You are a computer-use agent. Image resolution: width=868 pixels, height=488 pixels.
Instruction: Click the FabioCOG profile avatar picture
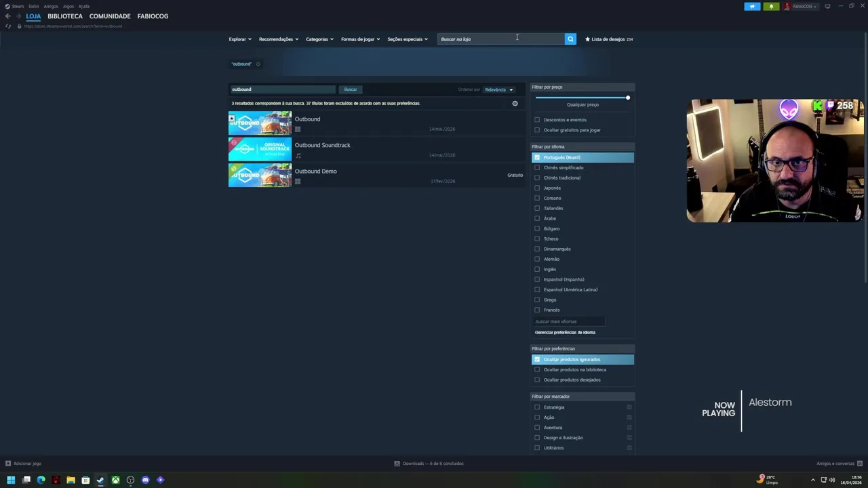coord(787,6)
